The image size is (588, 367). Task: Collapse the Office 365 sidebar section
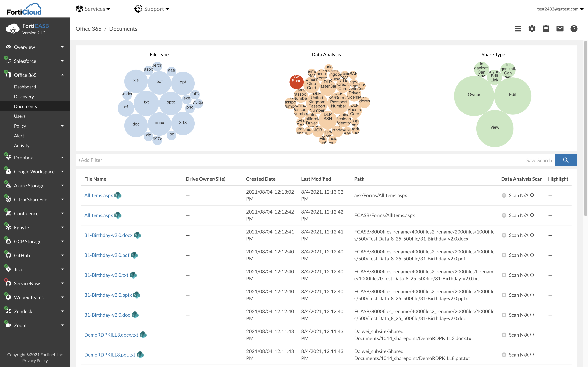tap(62, 75)
